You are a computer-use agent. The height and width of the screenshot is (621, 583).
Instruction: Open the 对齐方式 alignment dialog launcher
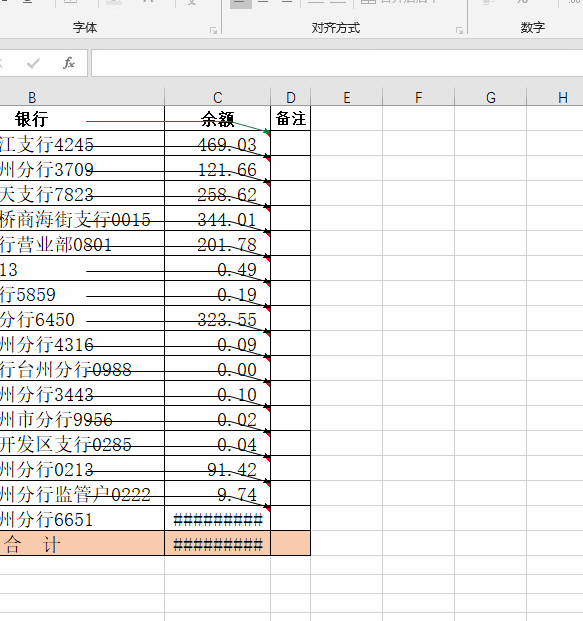(x=459, y=30)
